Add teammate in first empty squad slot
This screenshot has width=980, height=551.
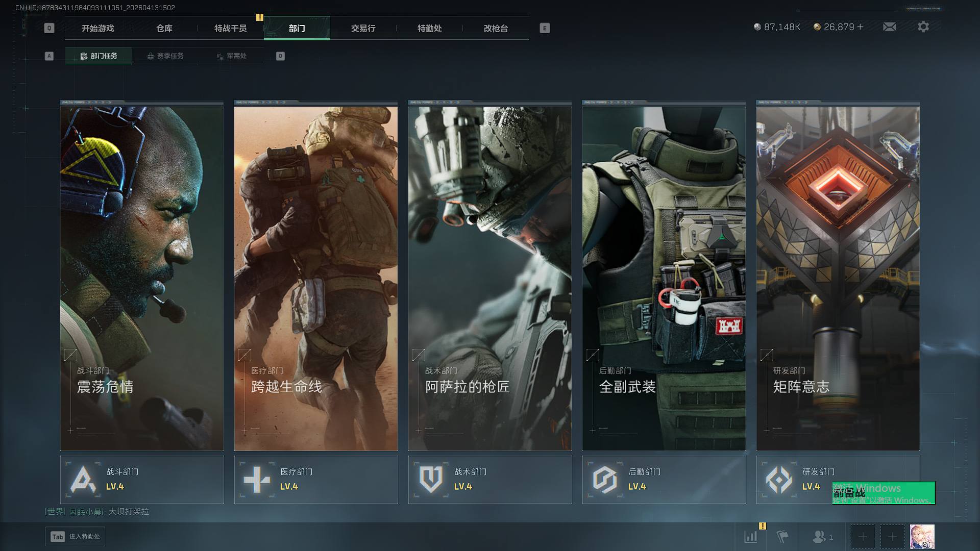pyautogui.click(x=863, y=537)
